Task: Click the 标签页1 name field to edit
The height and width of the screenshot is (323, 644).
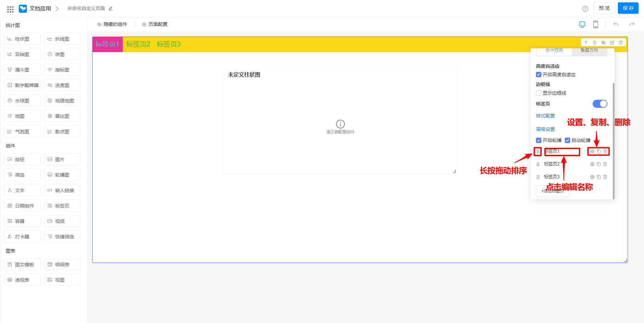Action: (x=562, y=151)
